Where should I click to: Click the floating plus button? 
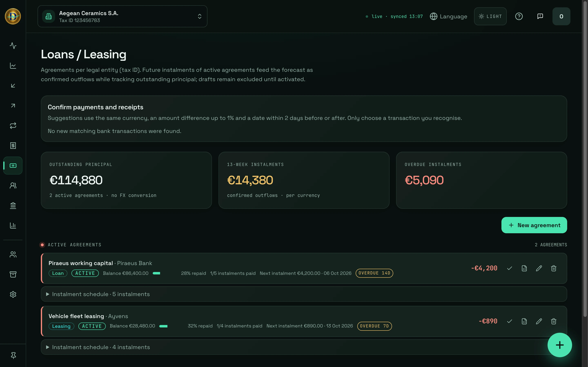[560, 345]
